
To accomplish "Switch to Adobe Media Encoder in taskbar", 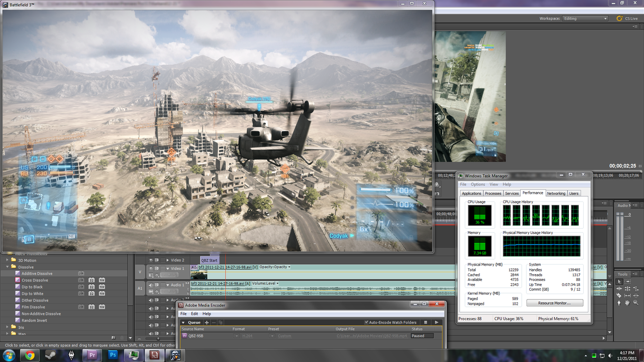I will coord(155,356).
